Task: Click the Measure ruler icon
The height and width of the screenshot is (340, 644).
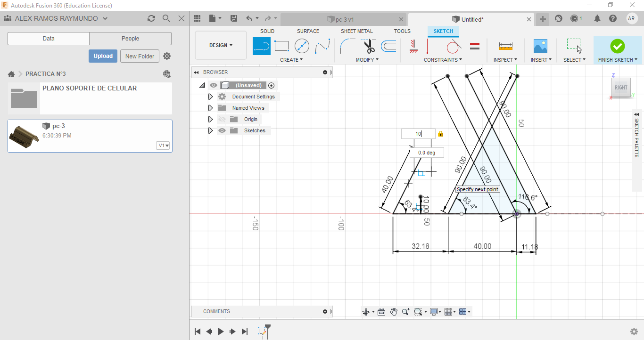Action: [505, 46]
